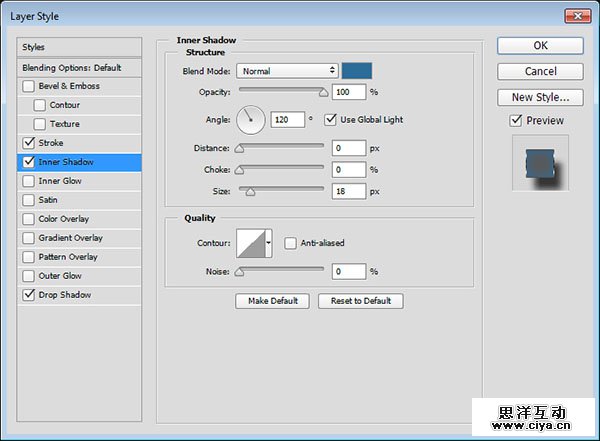Open the blue shadow color swatch

tap(356, 71)
